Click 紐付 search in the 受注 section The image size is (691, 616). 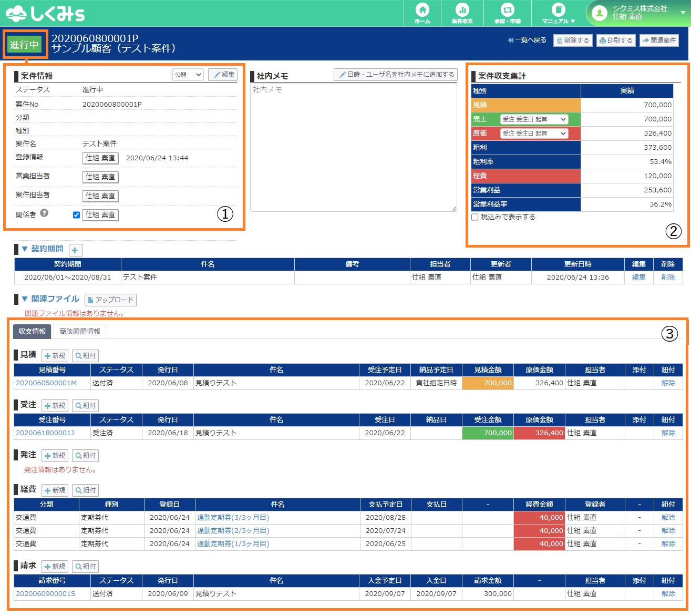tap(85, 406)
